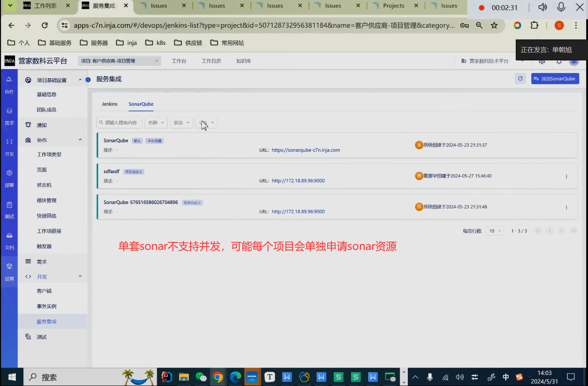The height and width of the screenshot is (386, 588).
Task: Open the 协作 module in left rail
Action: click(x=9, y=85)
